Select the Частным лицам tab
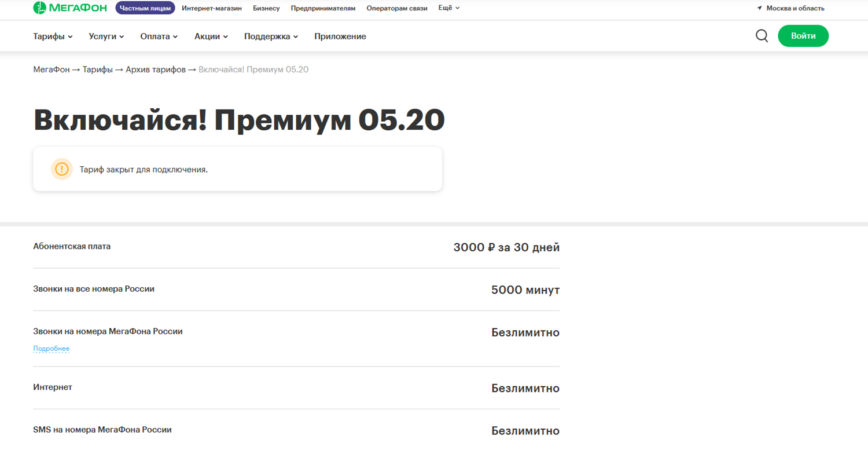 point(145,8)
